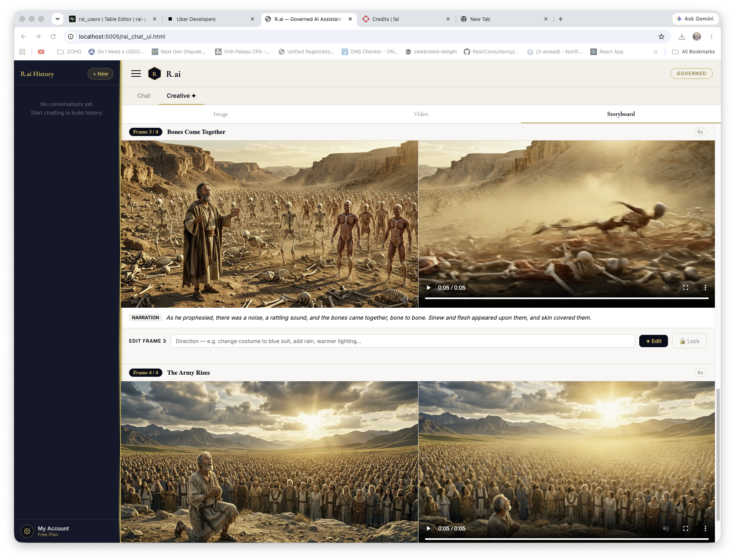Open My Account settings gear
Image resolution: width=735 pixels, height=560 pixels.
[27, 531]
